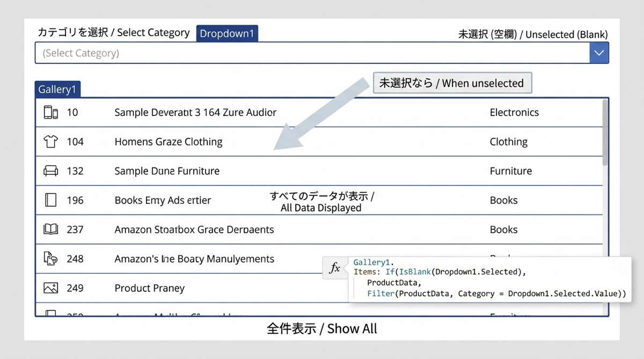Click the Homens Graze Clothing item name
The width and height of the screenshot is (644, 359).
coord(169,142)
